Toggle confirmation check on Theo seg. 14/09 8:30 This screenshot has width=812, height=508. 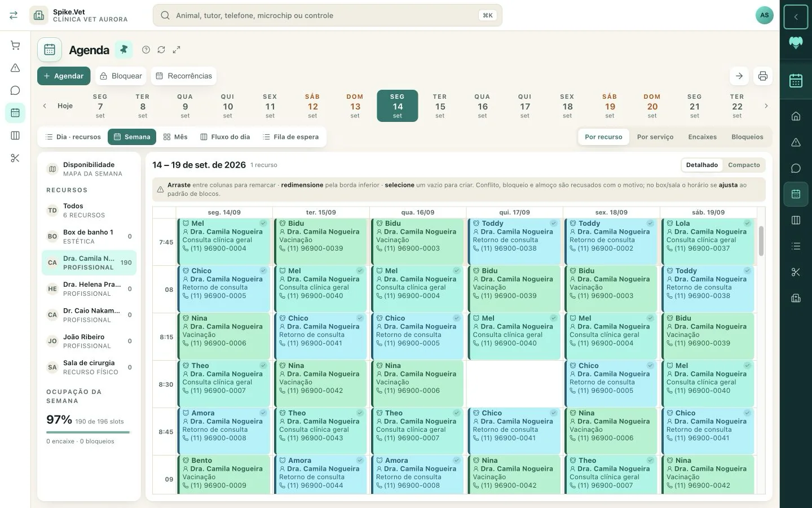(263, 366)
